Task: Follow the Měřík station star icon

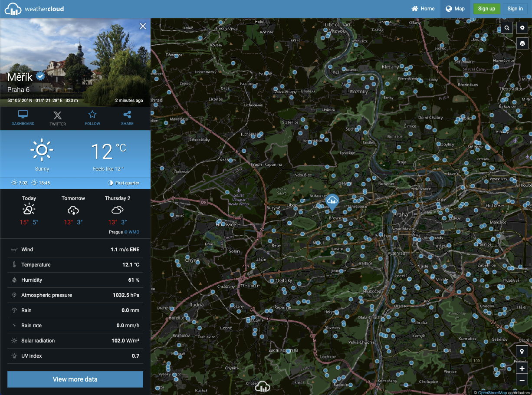Action: [x=92, y=118]
